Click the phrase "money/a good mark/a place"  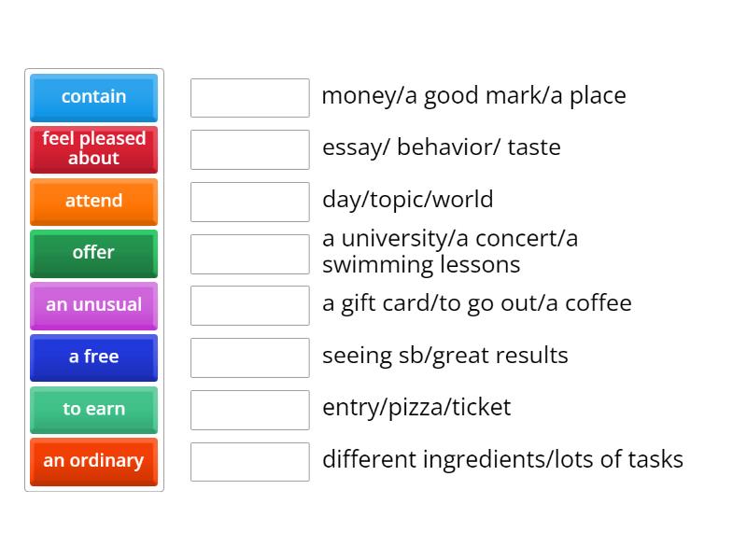click(475, 96)
